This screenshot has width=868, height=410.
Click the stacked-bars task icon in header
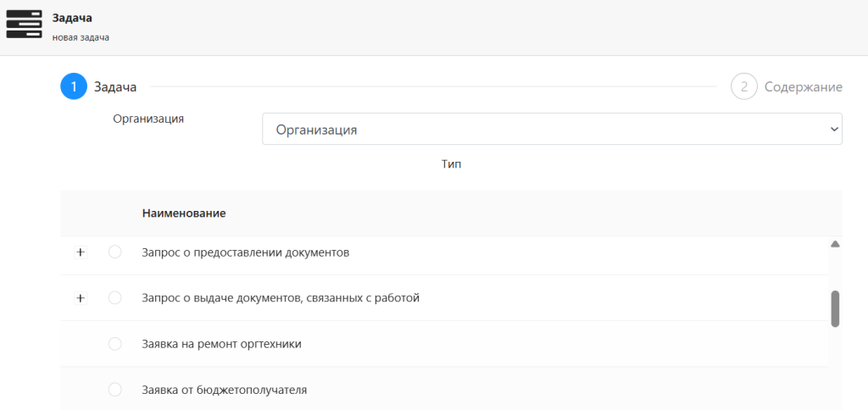click(x=24, y=25)
